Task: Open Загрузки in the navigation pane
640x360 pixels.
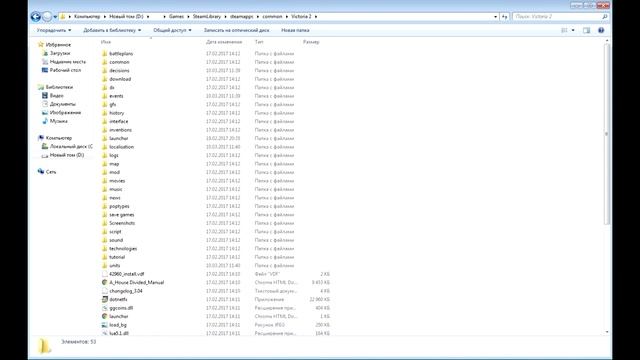Action: click(60, 53)
